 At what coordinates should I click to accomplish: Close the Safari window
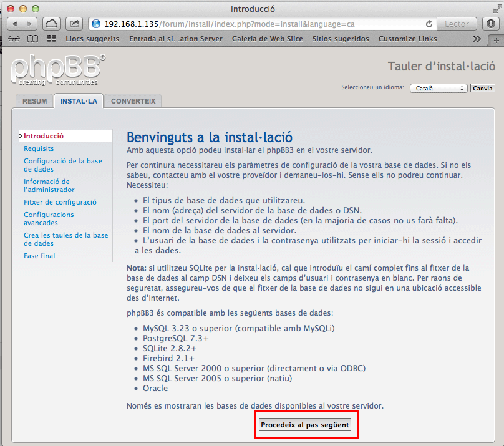(11, 9)
